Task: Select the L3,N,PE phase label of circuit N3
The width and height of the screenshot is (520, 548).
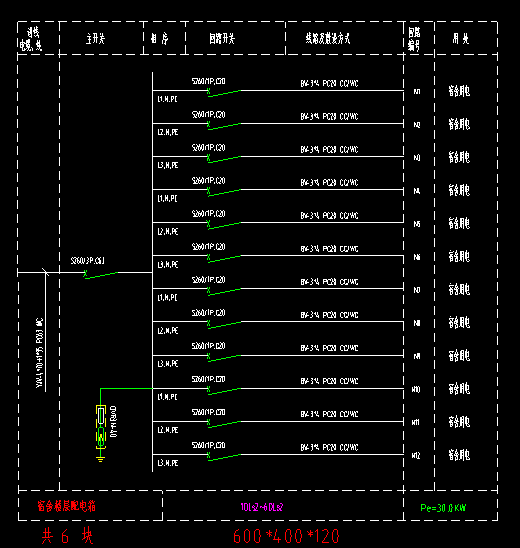Action: pyautogui.click(x=168, y=165)
